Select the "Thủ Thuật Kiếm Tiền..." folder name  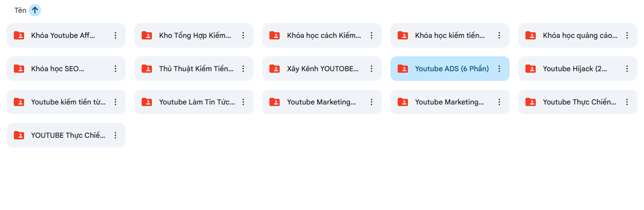(x=196, y=69)
